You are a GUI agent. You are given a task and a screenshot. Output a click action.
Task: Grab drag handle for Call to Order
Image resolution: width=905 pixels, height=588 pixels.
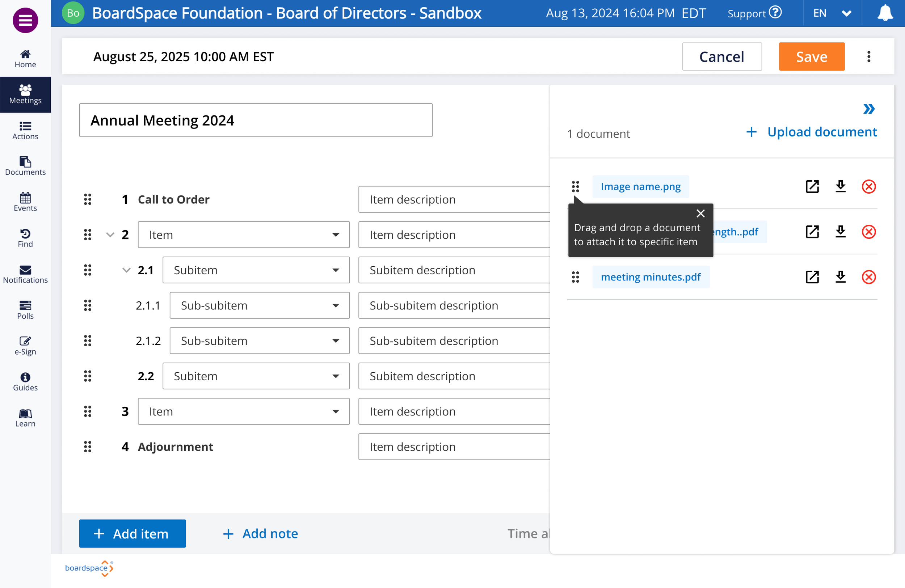click(88, 199)
